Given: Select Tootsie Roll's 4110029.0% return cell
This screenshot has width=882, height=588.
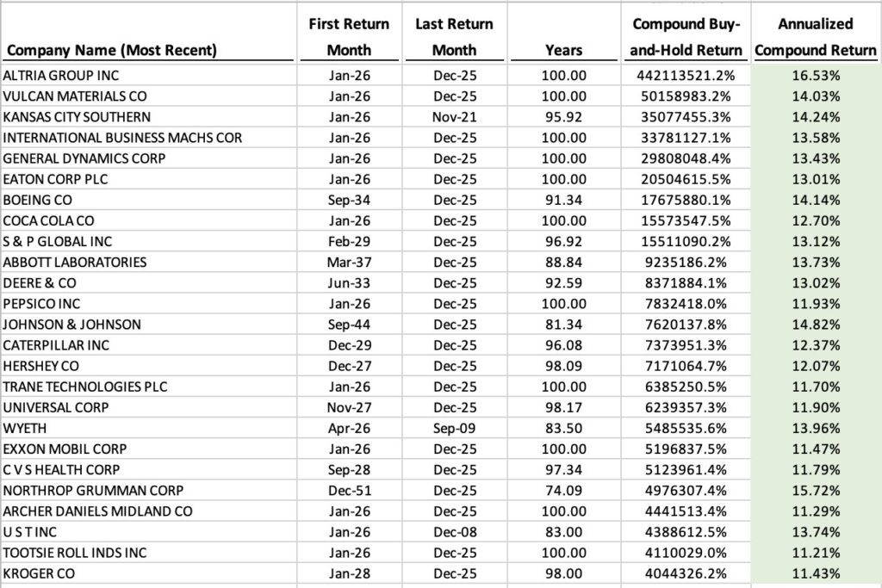Looking at the screenshot, I should [686, 553].
